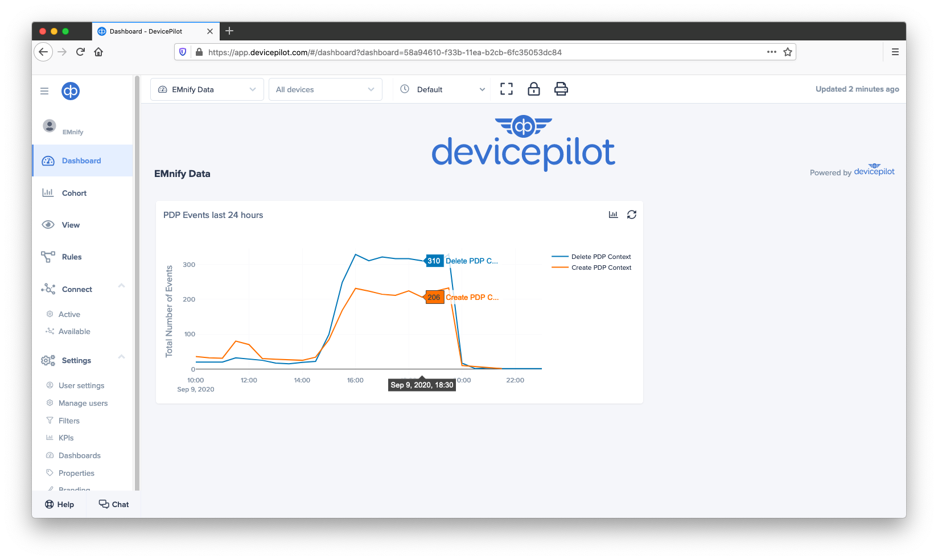Collapse the Connect section chevron
This screenshot has width=938, height=560.
coord(121,286)
